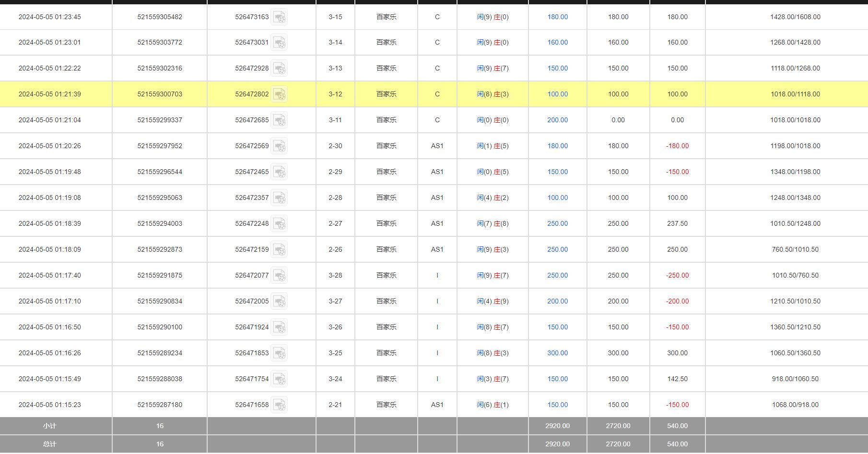The height and width of the screenshot is (454, 868).
Task: Select order number 521559300703 in highlighted row
Action: point(160,94)
